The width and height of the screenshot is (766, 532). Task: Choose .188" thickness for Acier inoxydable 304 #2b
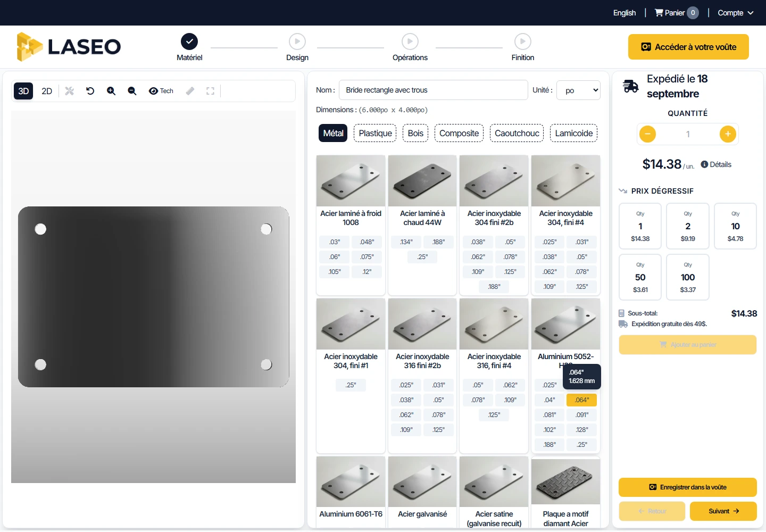click(494, 287)
